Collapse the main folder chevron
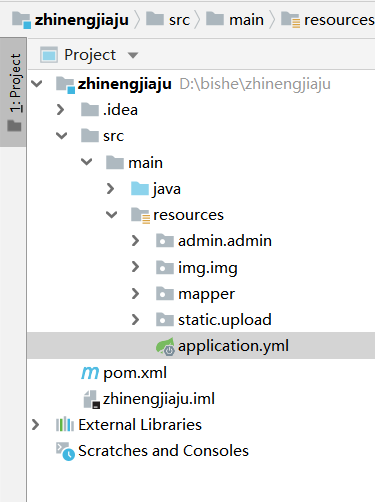This screenshot has height=502, width=375. 87,162
